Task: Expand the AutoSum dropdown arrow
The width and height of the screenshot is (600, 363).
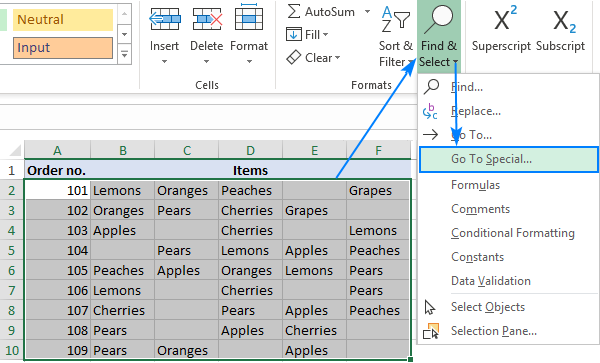Action: tap(367, 11)
